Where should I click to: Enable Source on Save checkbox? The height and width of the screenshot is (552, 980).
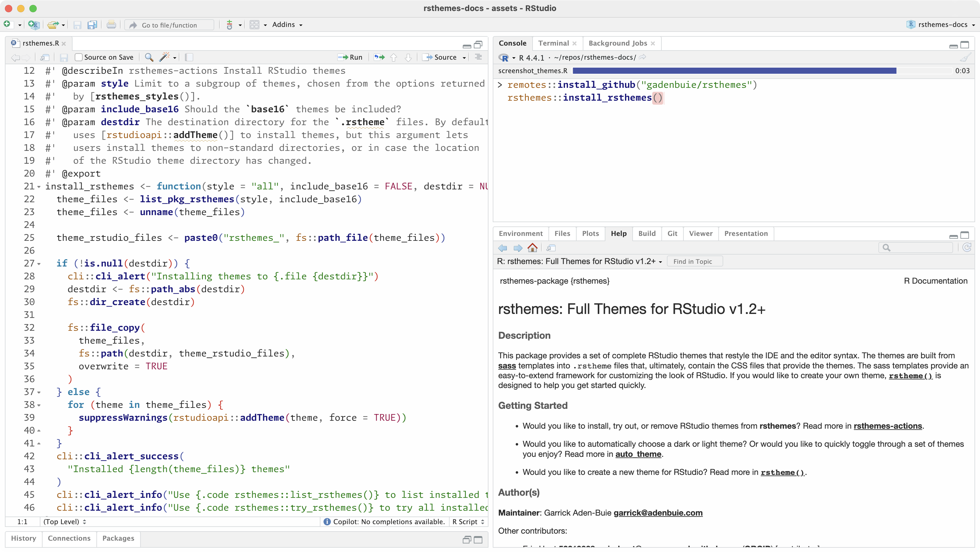[x=79, y=58]
